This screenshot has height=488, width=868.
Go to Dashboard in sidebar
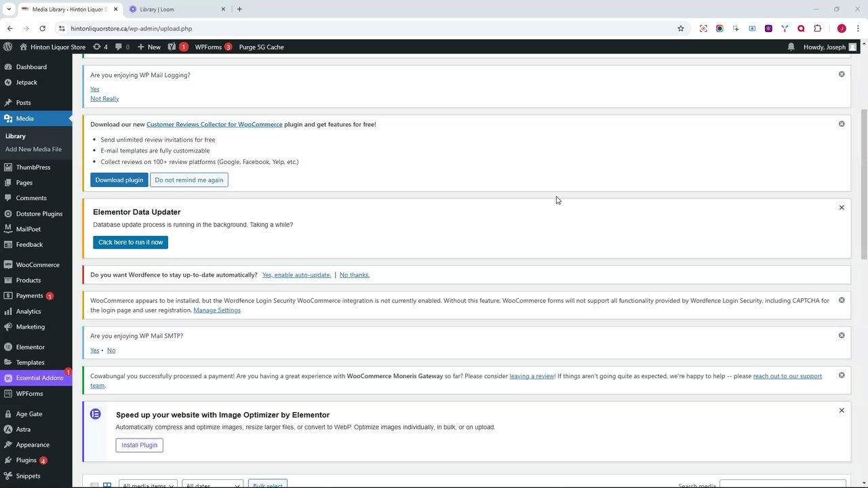[31, 67]
